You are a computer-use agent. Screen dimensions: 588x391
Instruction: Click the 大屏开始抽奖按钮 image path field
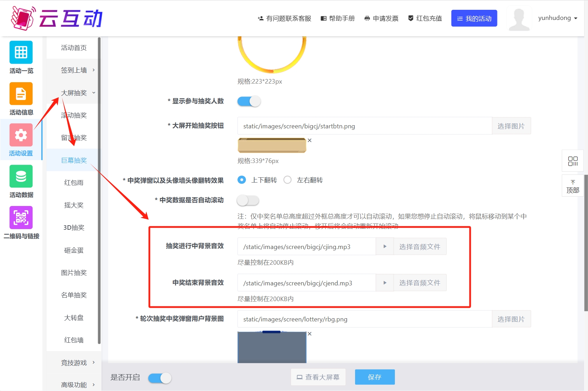(364, 126)
